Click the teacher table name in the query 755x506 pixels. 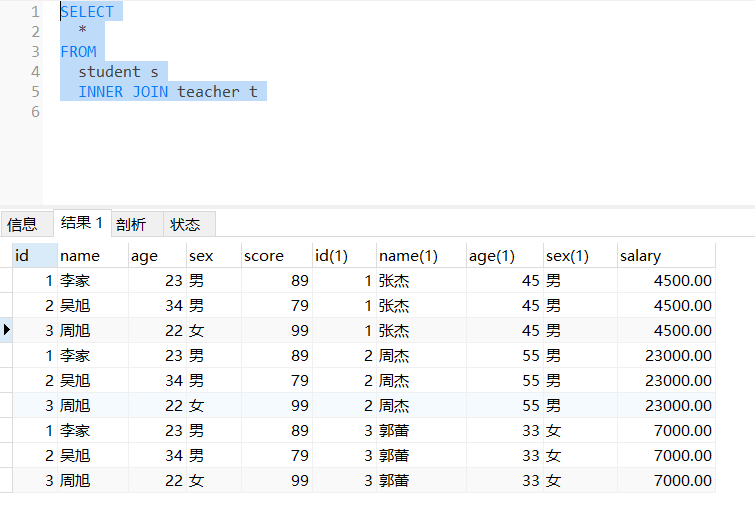208,91
